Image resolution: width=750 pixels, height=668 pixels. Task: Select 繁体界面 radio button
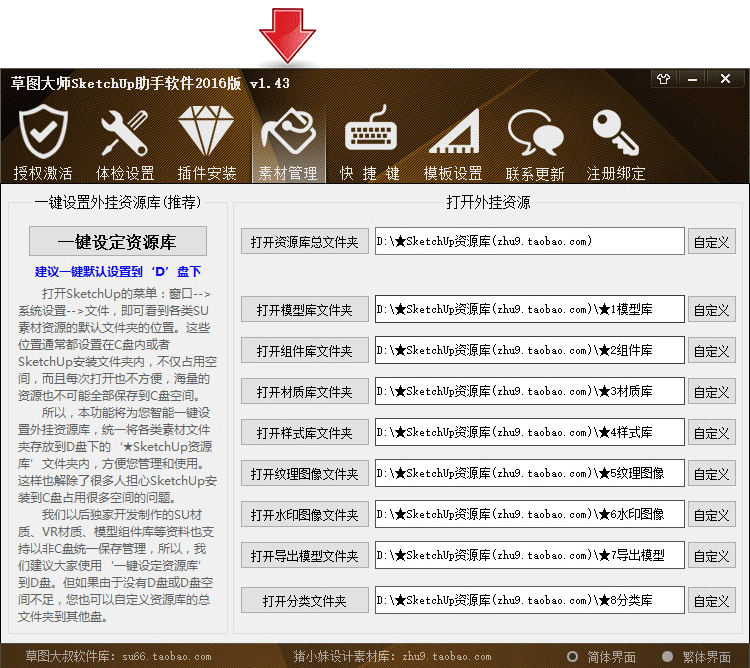point(667,656)
